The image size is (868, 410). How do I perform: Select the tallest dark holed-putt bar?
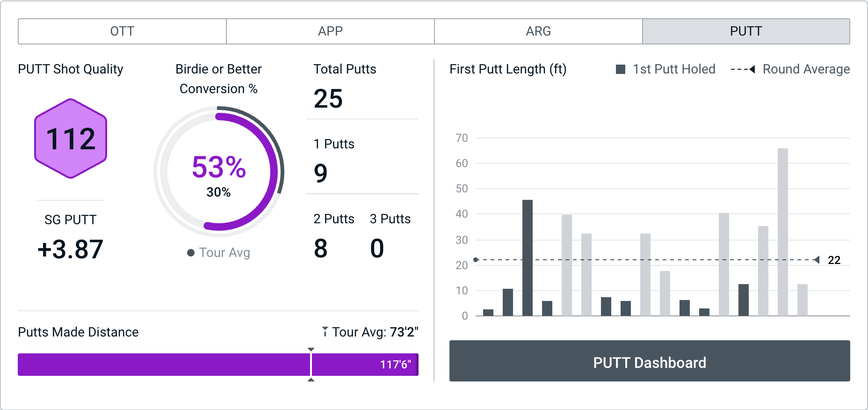pyautogui.click(x=528, y=257)
